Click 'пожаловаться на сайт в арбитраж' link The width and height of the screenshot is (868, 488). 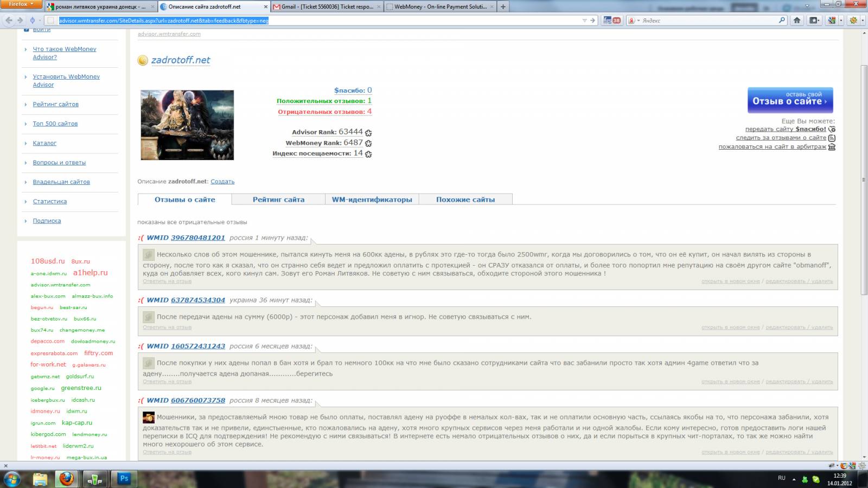coord(773,146)
